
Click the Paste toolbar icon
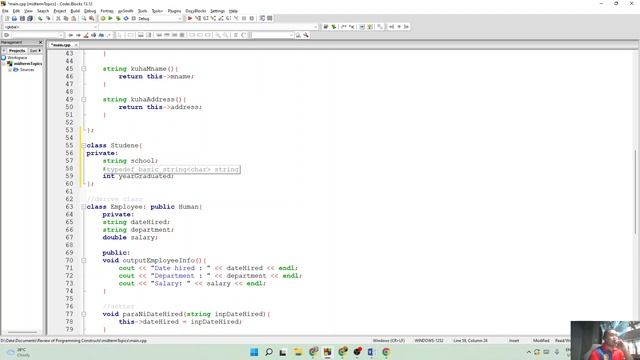coord(73,18)
